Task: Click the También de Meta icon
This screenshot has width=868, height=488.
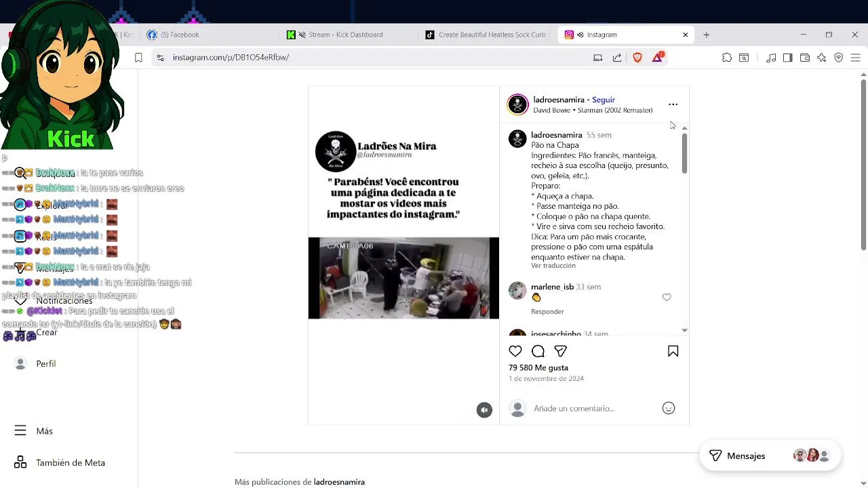Action: coord(20,462)
